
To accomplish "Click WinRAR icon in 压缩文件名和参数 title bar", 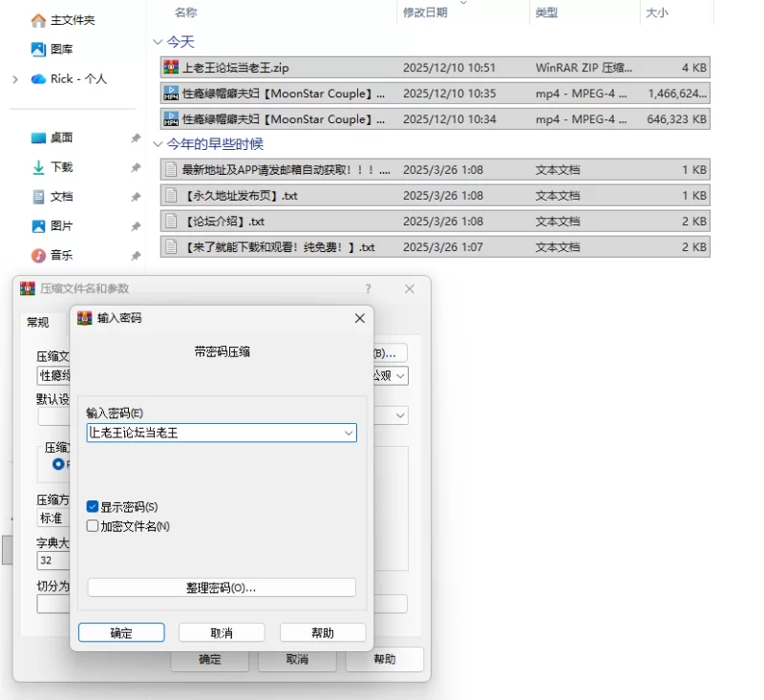I will click(28, 288).
